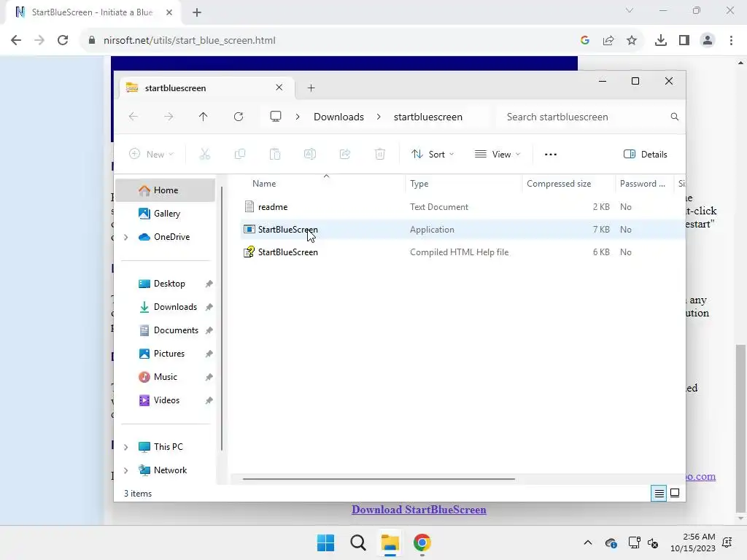Switch to details list view icon
The width and height of the screenshot is (747, 560).
tap(659, 494)
